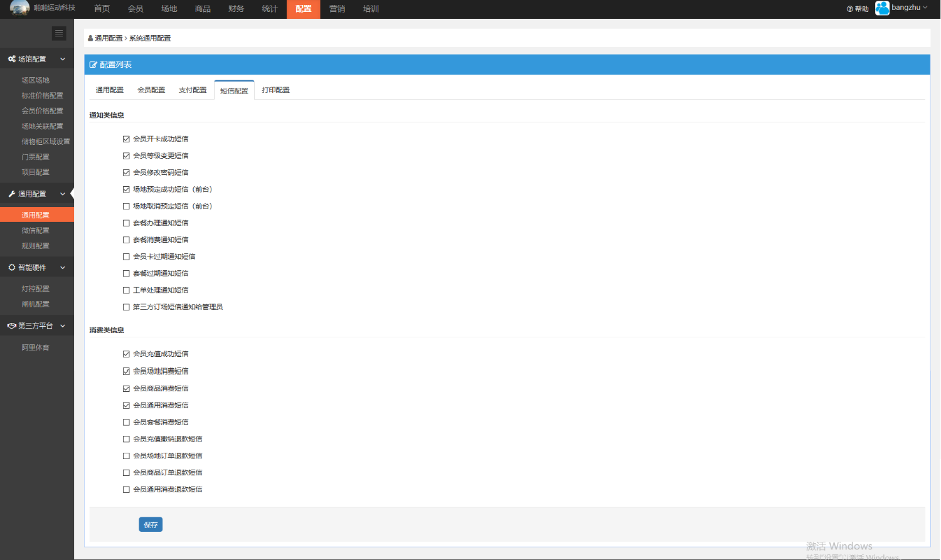
Task: Open the bangzhu user dropdown arrow
Action: (925, 8)
